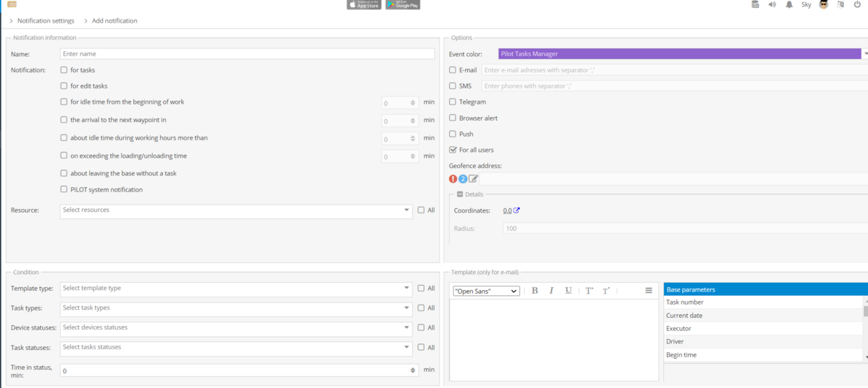Screen dimensions: 868x388
Task: Enable the 'for tasks' notification checkbox
Action: coord(64,70)
